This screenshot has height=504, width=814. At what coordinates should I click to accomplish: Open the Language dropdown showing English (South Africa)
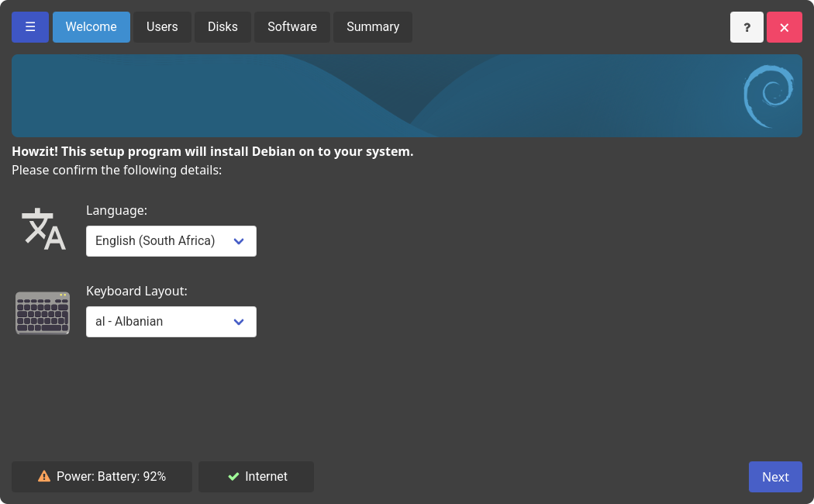(171, 241)
